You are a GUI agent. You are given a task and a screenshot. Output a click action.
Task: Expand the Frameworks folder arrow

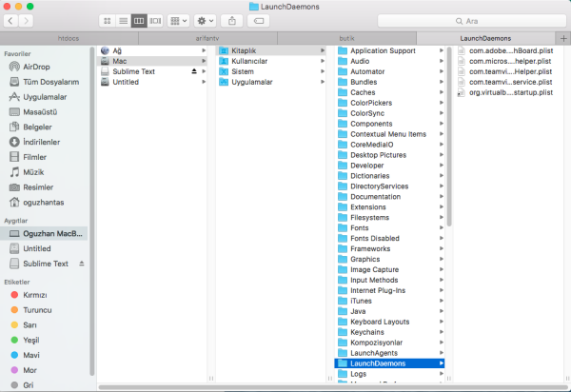point(441,248)
